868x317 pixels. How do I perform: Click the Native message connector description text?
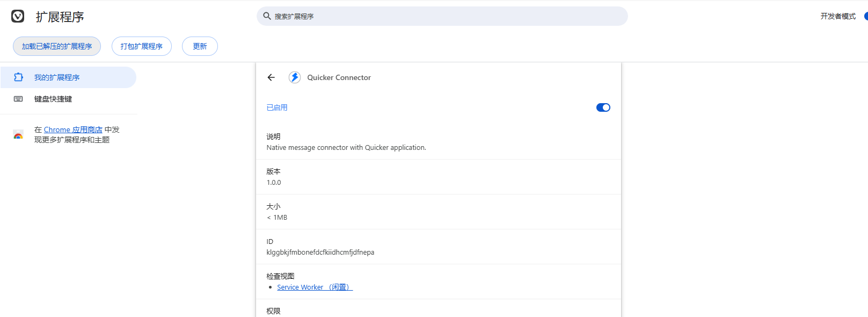point(346,148)
